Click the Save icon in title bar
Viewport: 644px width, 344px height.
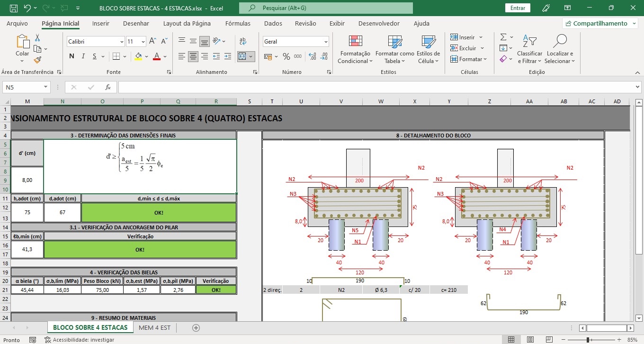(14, 8)
